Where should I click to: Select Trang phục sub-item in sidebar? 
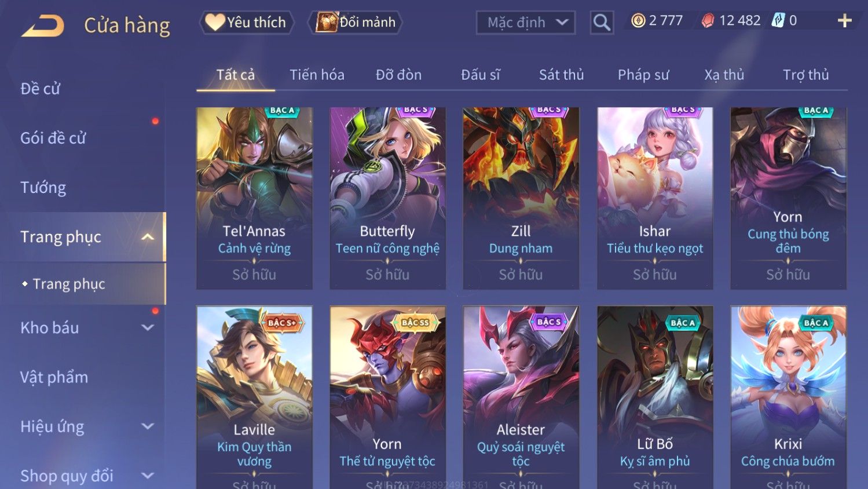coord(69,284)
